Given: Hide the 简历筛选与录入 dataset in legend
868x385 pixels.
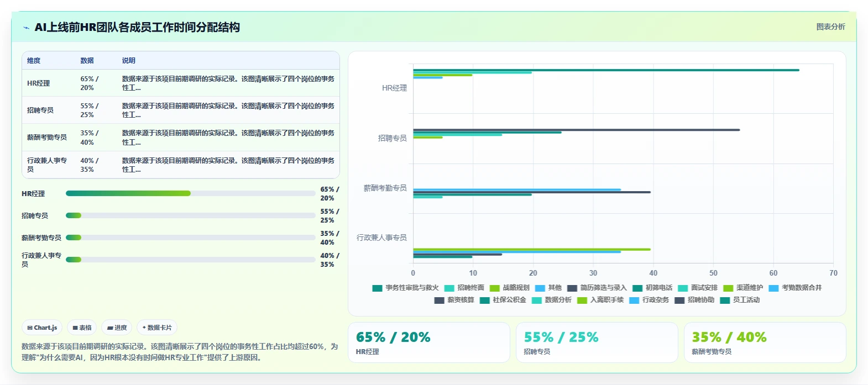Looking at the screenshot, I should (x=597, y=288).
